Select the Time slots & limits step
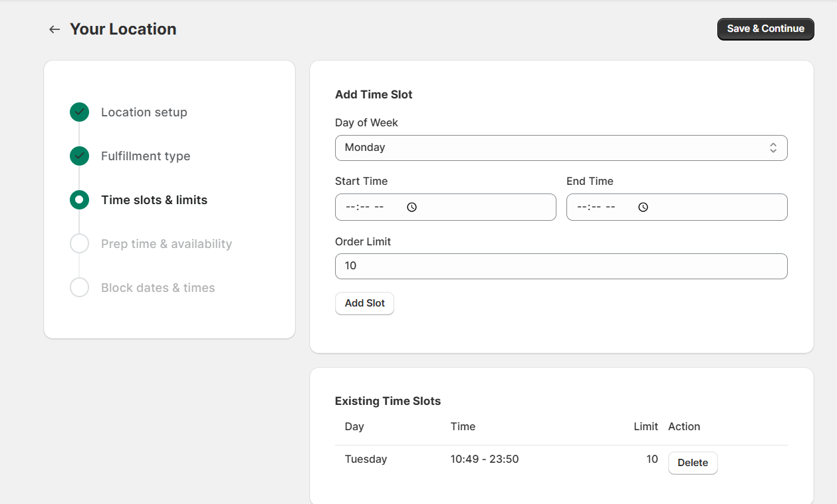837x504 pixels. tap(154, 200)
